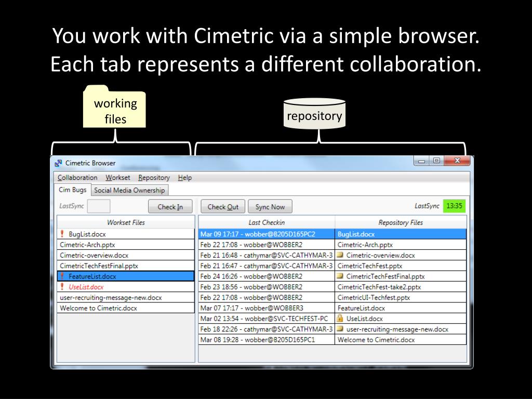Select Welcome to Cimetric.docx in Repository Files
The height and width of the screenshot is (399, 532).
point(401,340)
